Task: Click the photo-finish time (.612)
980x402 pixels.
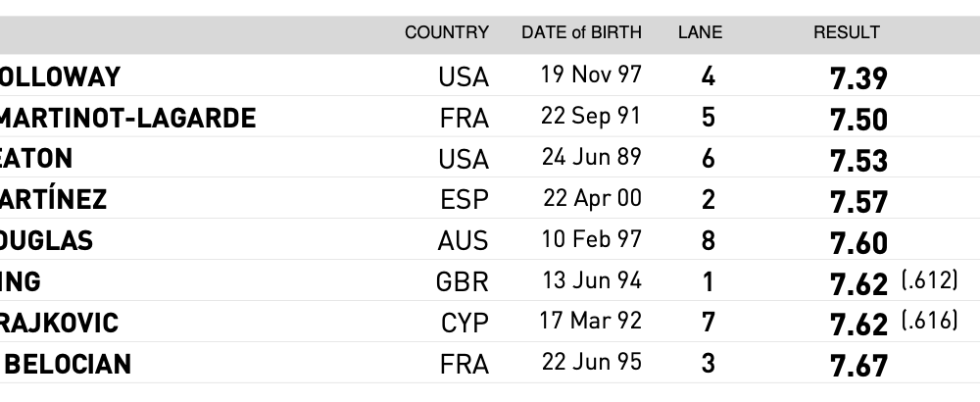Action: [x=928, y=281]
